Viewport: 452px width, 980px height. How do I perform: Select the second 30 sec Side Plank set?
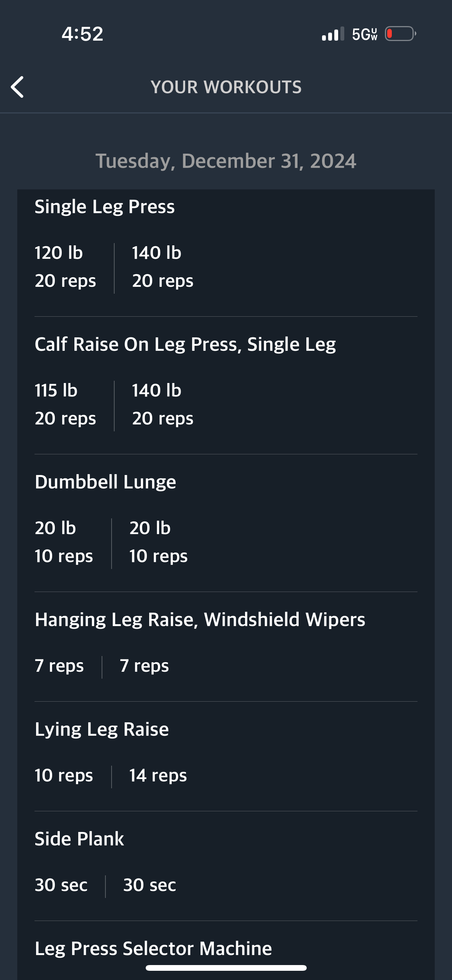150,885
